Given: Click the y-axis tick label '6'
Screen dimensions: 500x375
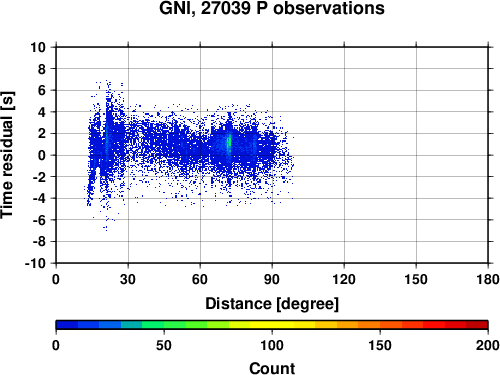Looking at the screenshot, I should tap(42, 90).
